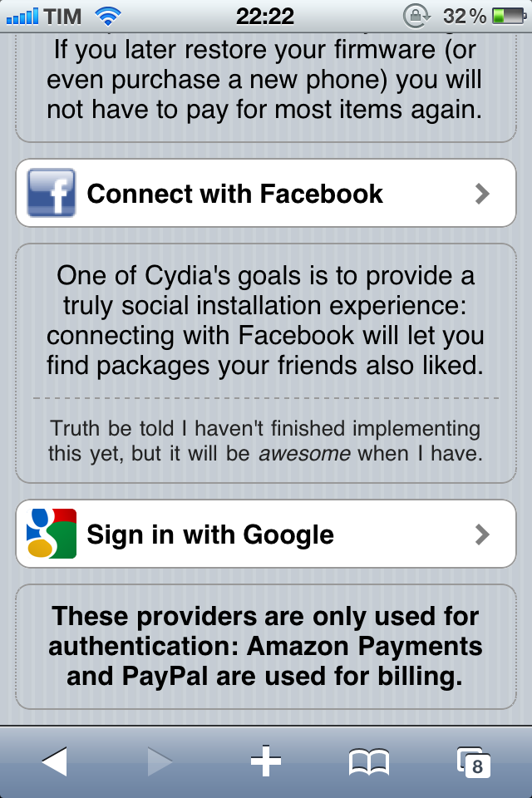Tap the Facebook logo icon
The image size is (532, 798).
point(51,194)
